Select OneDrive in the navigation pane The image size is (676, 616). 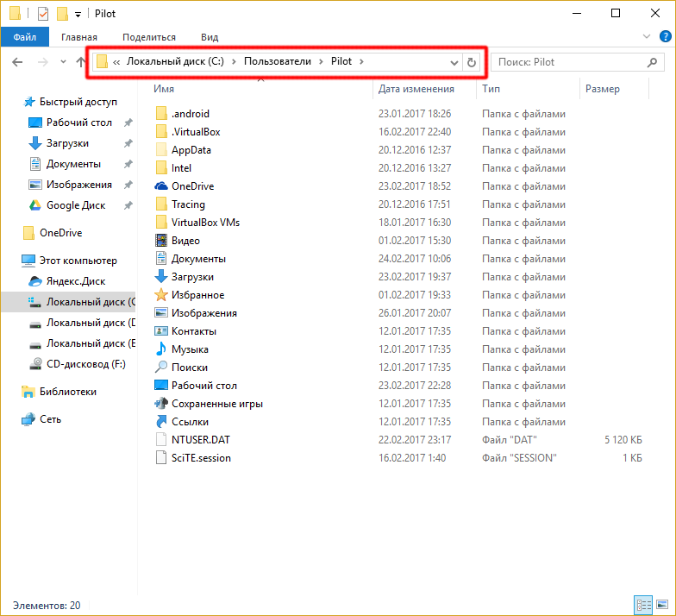coord(60,233)
